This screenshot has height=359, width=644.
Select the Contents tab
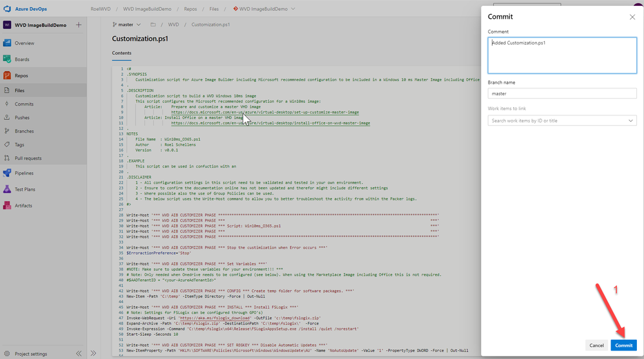pyautogui.click(x=122, y=53)
